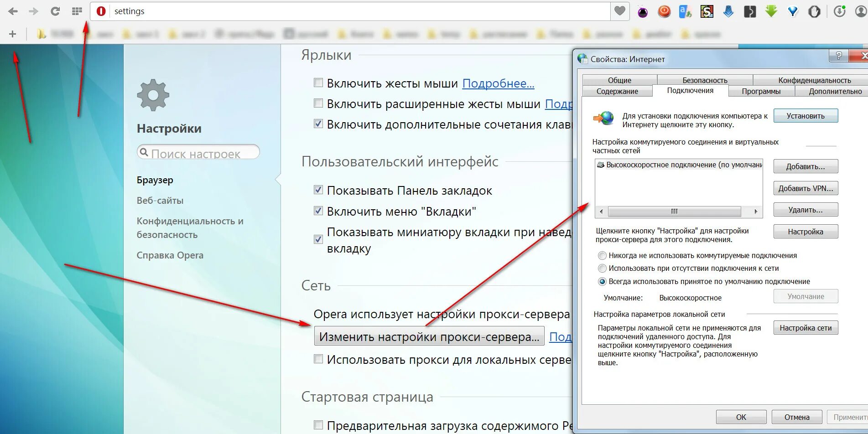
Task: Open Справка Opera section
Action: click(x=170, y=255)
